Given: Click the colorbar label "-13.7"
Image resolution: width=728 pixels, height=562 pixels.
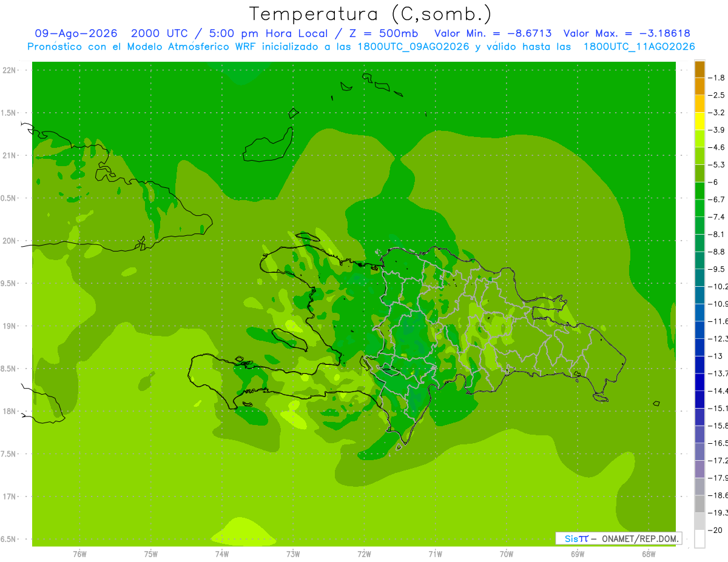Looking at the screenshot, I should click(x=718, y=373).
